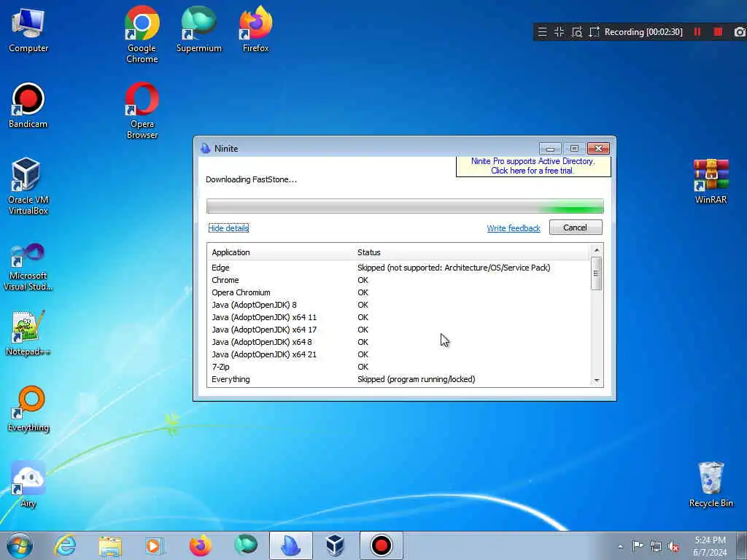Click the Ninite icon in the title bar
This screenshot has width=747, height=560.
coord(205,149)
